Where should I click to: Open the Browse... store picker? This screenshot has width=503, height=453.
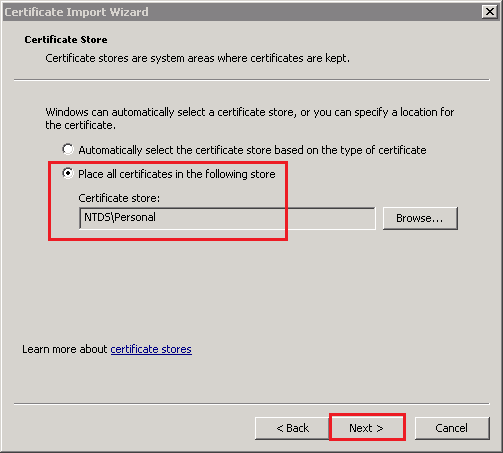pos(420,218)
